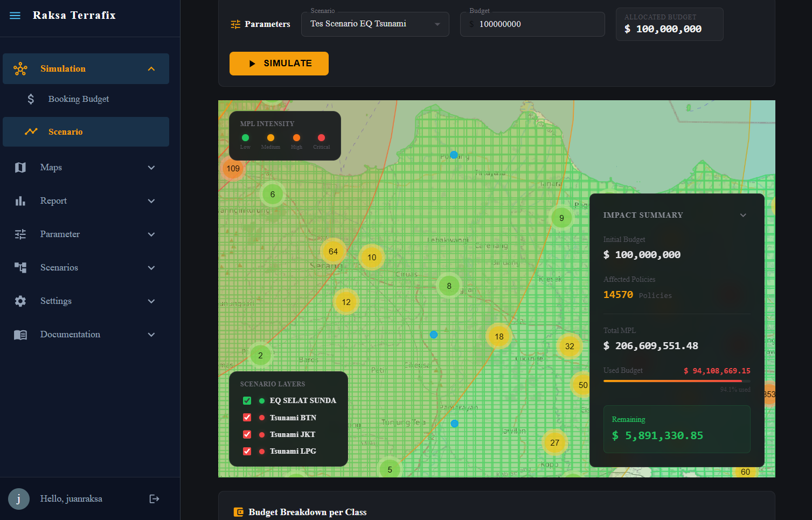Expand the Scenarios menu chevron
Viewport: 812px width, 520px height.
151,268
